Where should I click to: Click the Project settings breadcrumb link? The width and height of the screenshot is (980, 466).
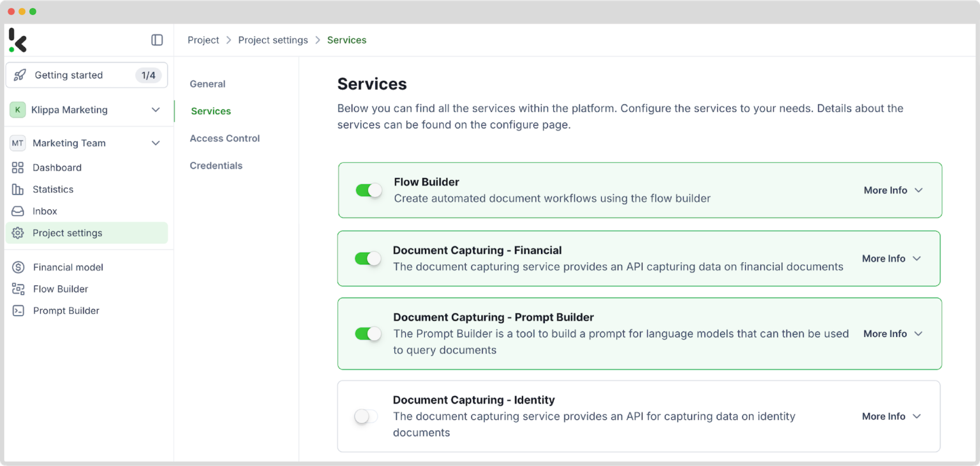273,40
